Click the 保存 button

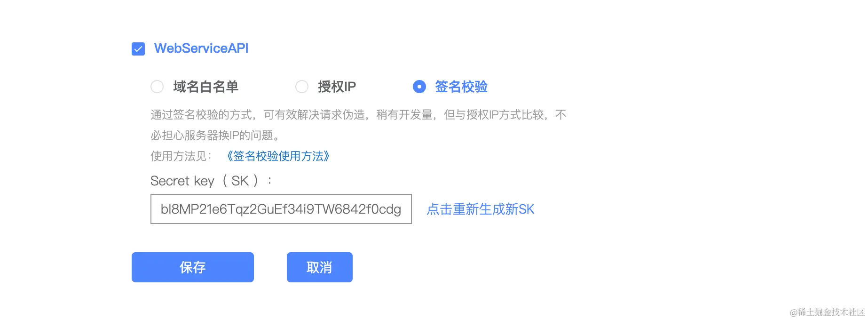(x=193, y=267)
